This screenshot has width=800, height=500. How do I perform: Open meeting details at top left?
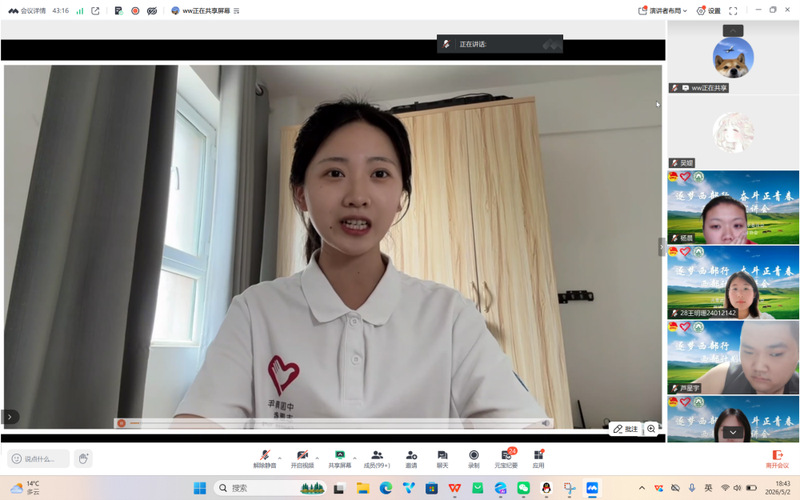(x=28, y=10)
